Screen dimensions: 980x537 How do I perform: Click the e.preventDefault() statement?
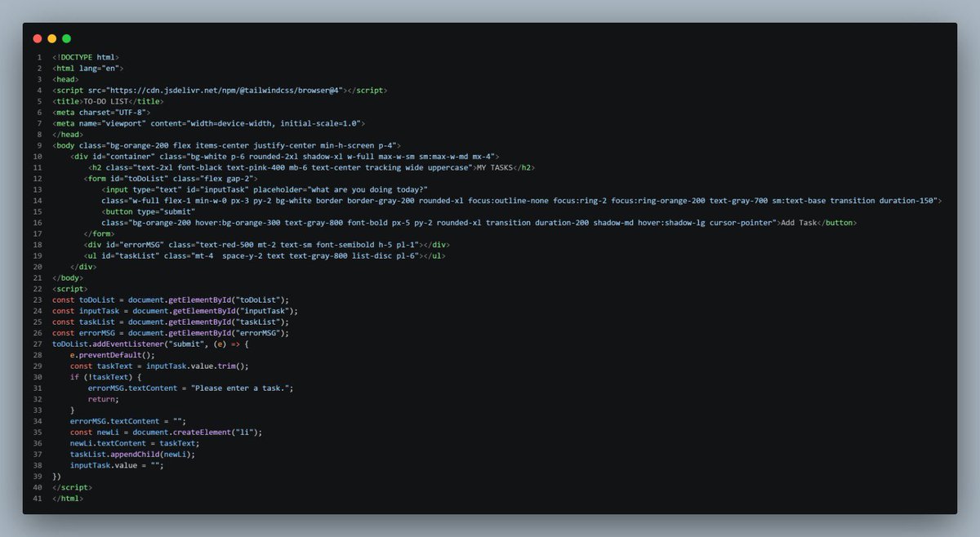113,355
